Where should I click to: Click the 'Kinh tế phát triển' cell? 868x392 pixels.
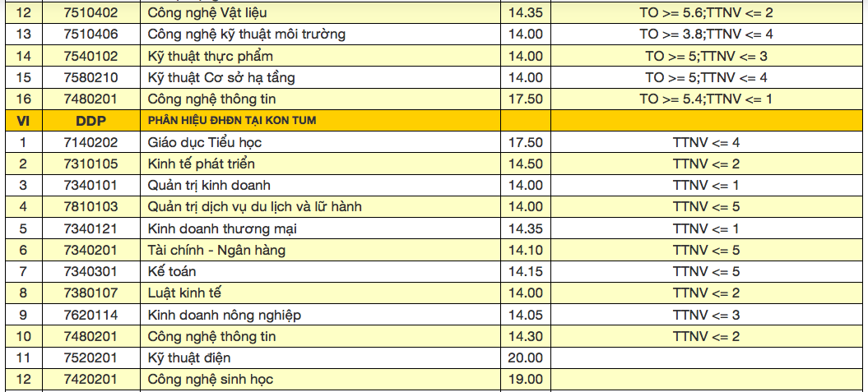coord(201,164)
